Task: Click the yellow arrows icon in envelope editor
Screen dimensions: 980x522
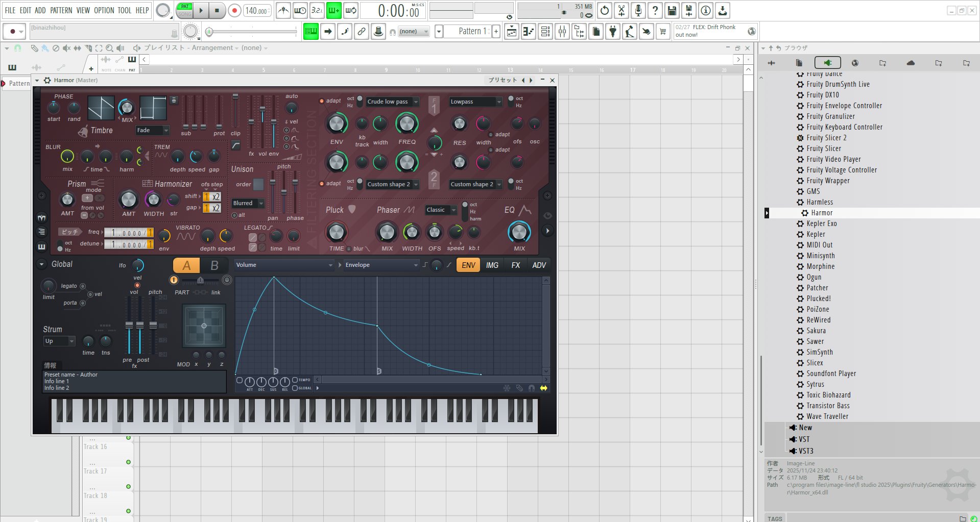Action: [x=543, y=388]
